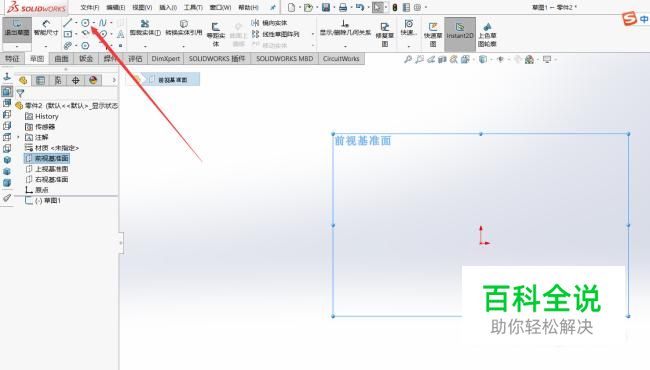Screen dimensions: 650x370
Task: Click the Trim Entities (剪裁实体) tool
Action: [x=145, y=28]
